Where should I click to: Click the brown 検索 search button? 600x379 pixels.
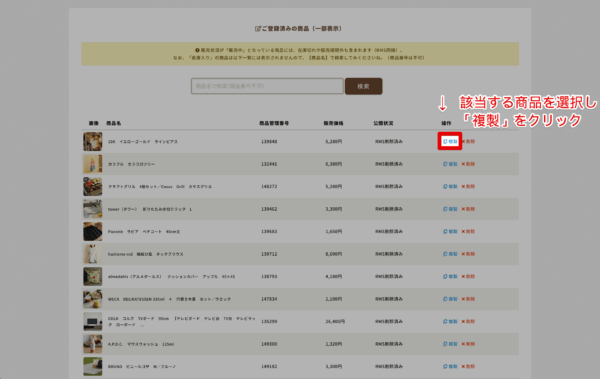(x=364, y=86)
